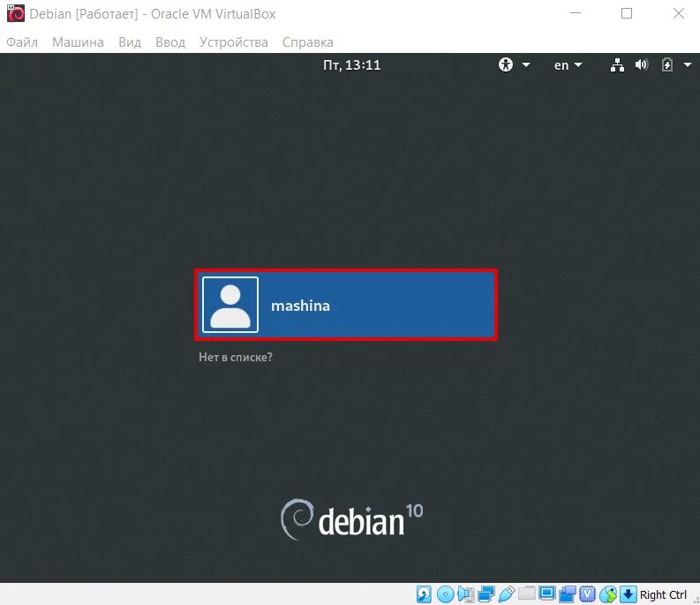Expand the accessibility menu arrow

(526, 64)
